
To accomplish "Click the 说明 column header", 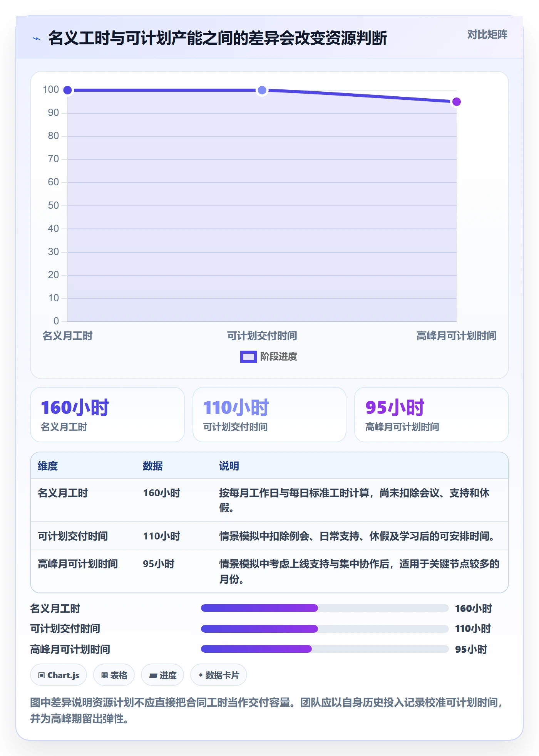I will click(x=229, y=466).
